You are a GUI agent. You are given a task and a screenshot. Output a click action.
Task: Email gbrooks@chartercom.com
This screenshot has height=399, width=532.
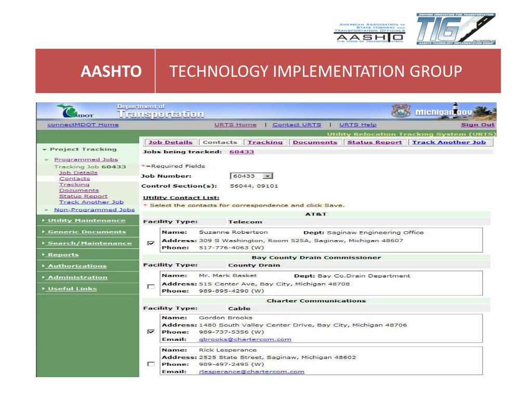(x=245, y=339)
